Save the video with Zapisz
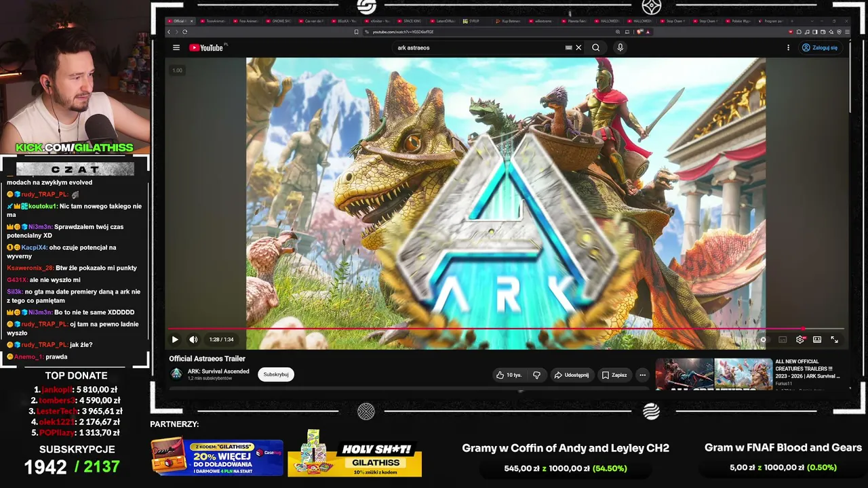This screenshot has height=488, width=868. pos(614,375)
